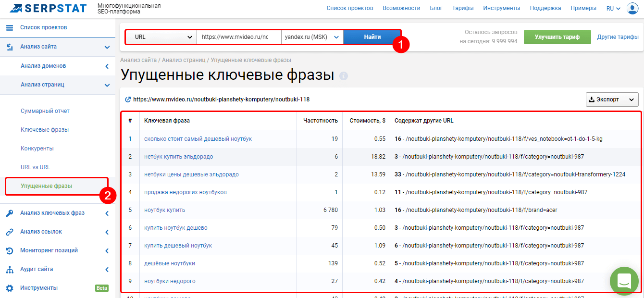Open keyword дешёвые ноутбуки

(x=170, y=263)
